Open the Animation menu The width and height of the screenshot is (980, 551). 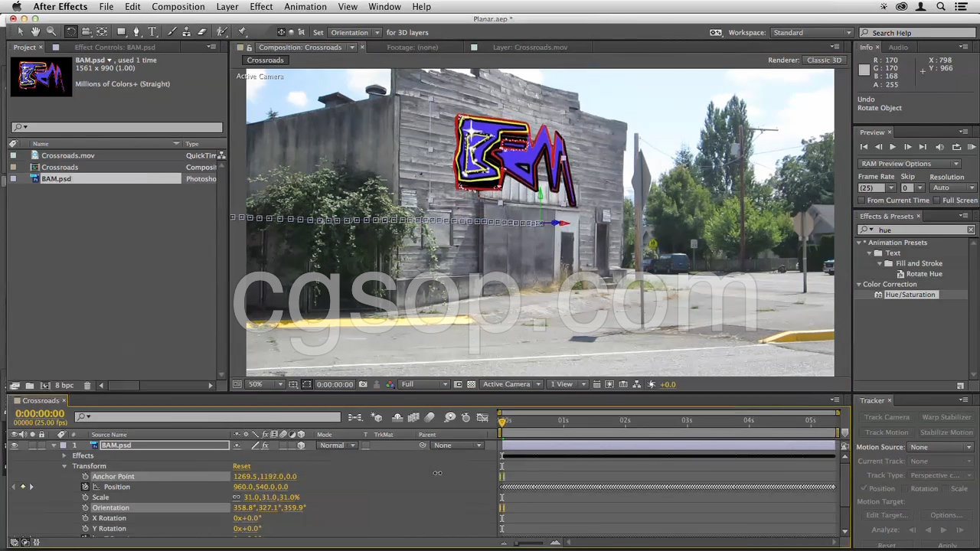305,7
